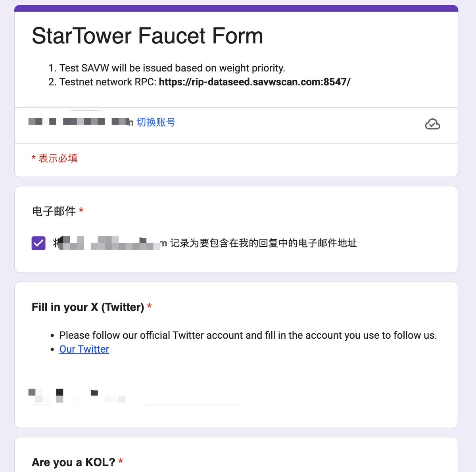Viewport: 476px width, 472px height.
Task: Click the red asterisk after Fill in your X (Twitter)
Action: (x=150, y=306)
